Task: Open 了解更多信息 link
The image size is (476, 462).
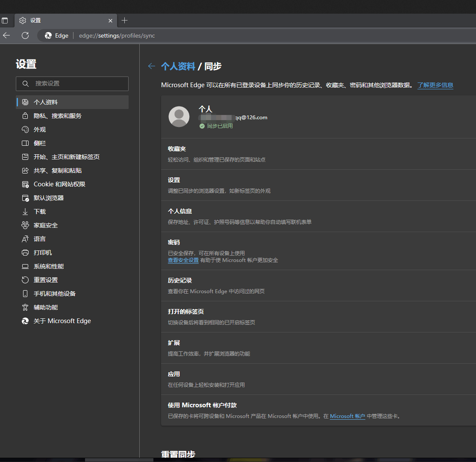Action: point(435,85)
